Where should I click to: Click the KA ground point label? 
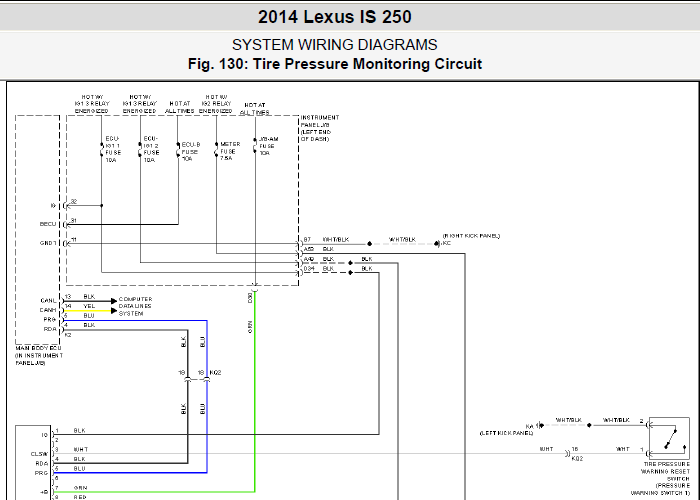coord(530,426)
